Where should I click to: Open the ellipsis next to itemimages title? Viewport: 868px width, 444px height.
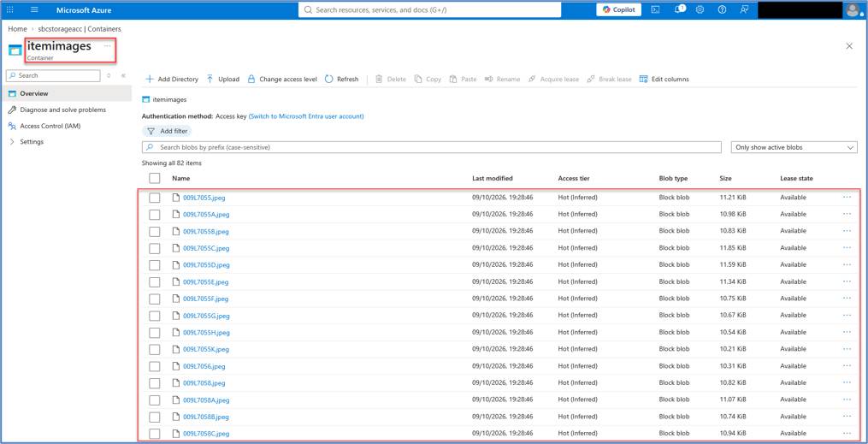107,46
